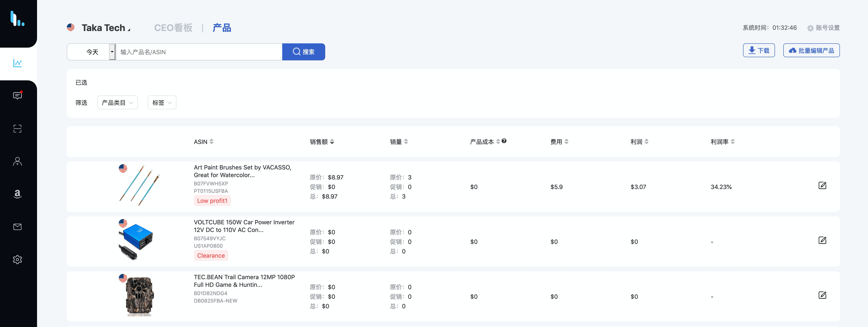
Task: Click ASIN B01D82NDG4
Action: (211, 293)
